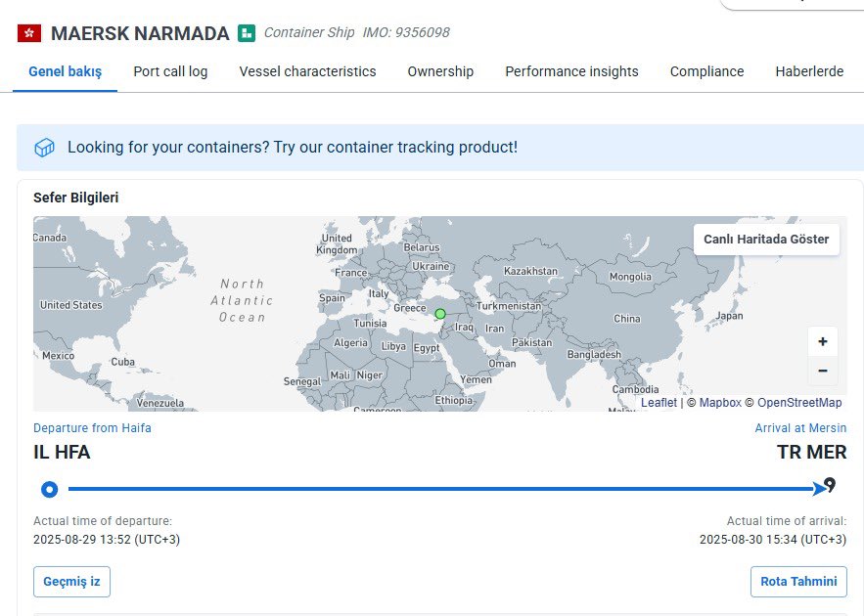Click the voyage progress bar line
Screen dimensions: 864x616
click(441, 488)
